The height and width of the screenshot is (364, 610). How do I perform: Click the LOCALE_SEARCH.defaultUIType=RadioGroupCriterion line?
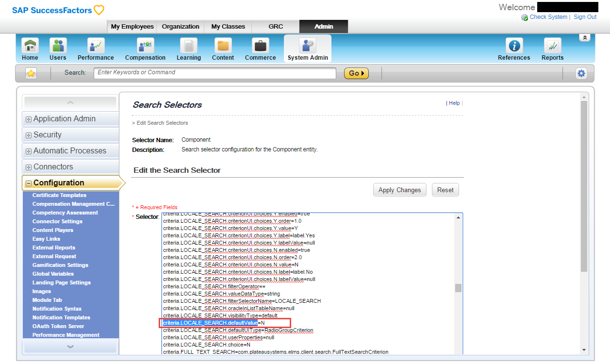pos(238,330)
